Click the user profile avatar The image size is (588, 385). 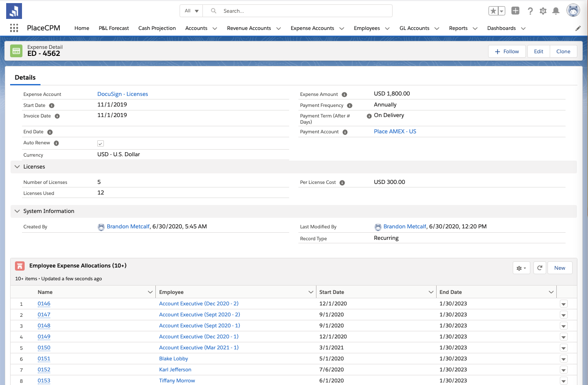(x=573, y=11)
